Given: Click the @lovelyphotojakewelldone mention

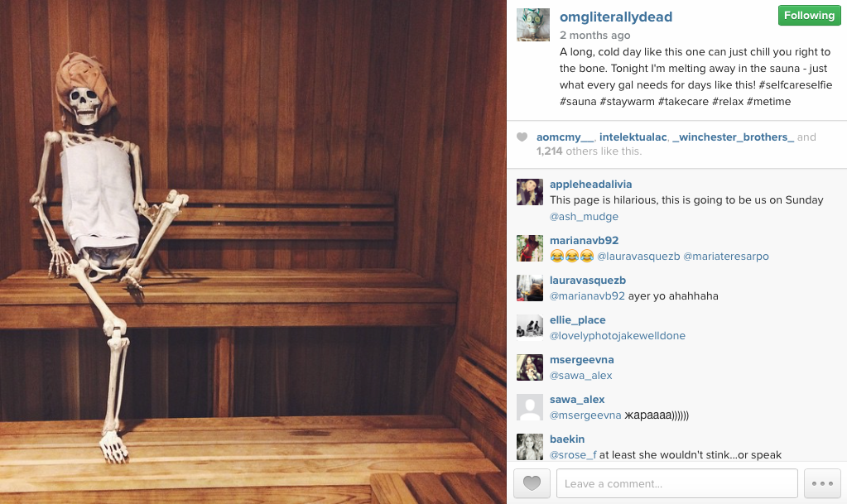Looking at the screenshot, I should point(618,336).
